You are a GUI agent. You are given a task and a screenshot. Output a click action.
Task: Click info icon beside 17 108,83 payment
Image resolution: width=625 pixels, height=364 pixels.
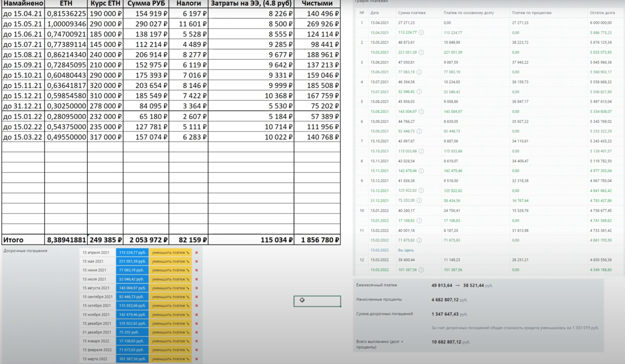pos(419,221)
